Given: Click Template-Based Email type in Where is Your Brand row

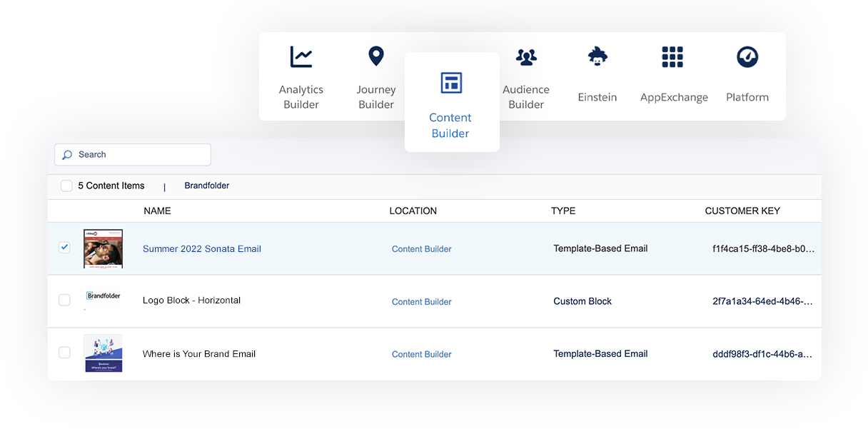Looking at the screenshot, I should [600, 353].
